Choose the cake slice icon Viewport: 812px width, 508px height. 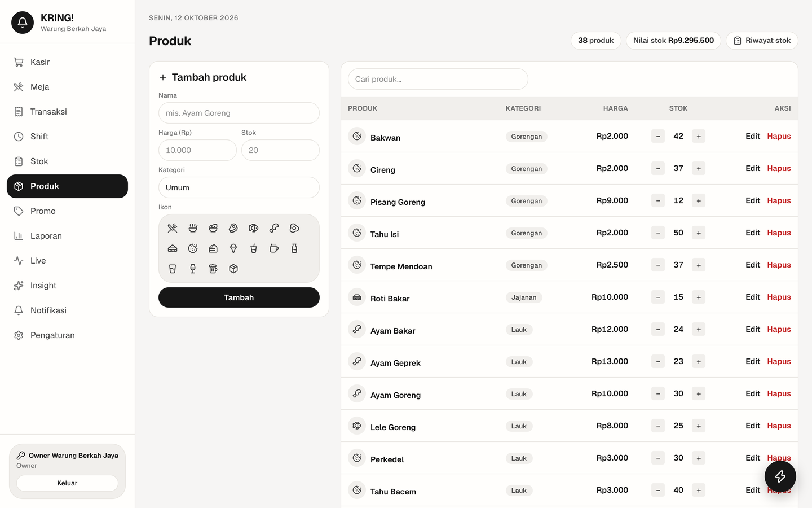[213, 248]
